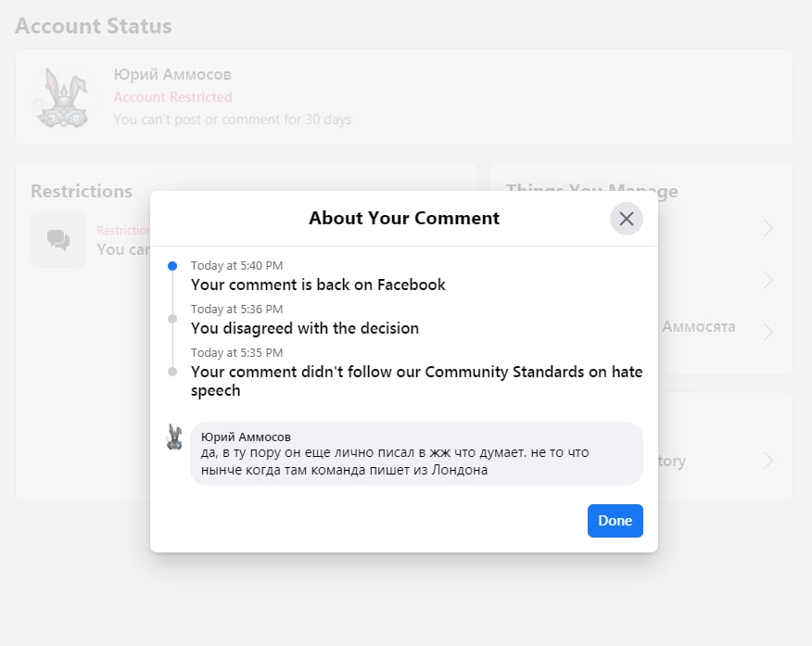
Task: Click the Done button
Action: point(615,521)
